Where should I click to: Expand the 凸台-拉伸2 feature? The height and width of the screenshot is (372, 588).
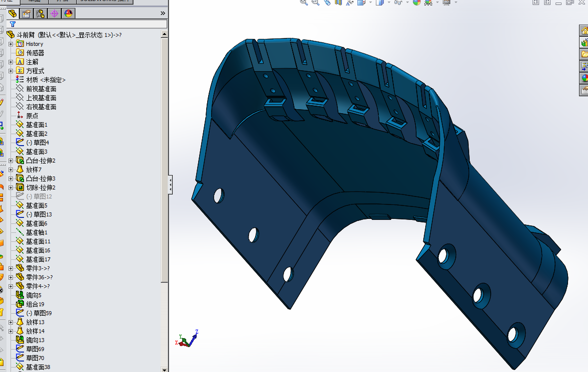11,161
